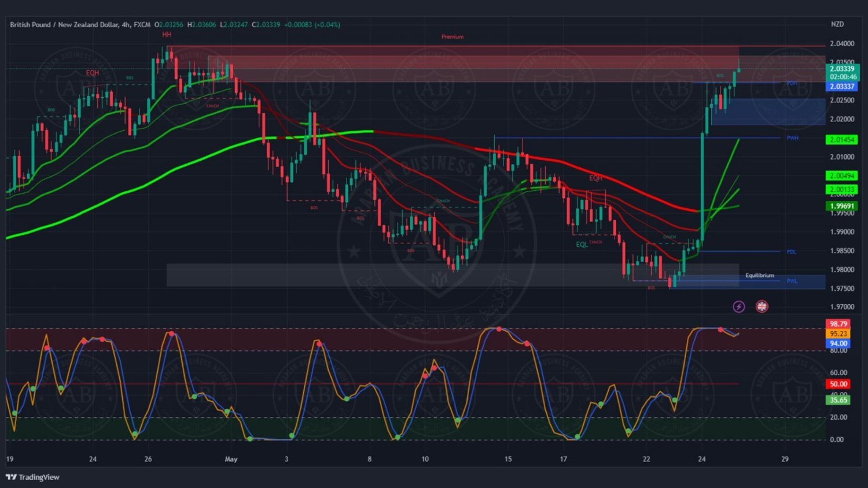This screenshot has width=868, height=488.
Task: Click the date 26 on the time axis
Action: [x=148, y=459]
